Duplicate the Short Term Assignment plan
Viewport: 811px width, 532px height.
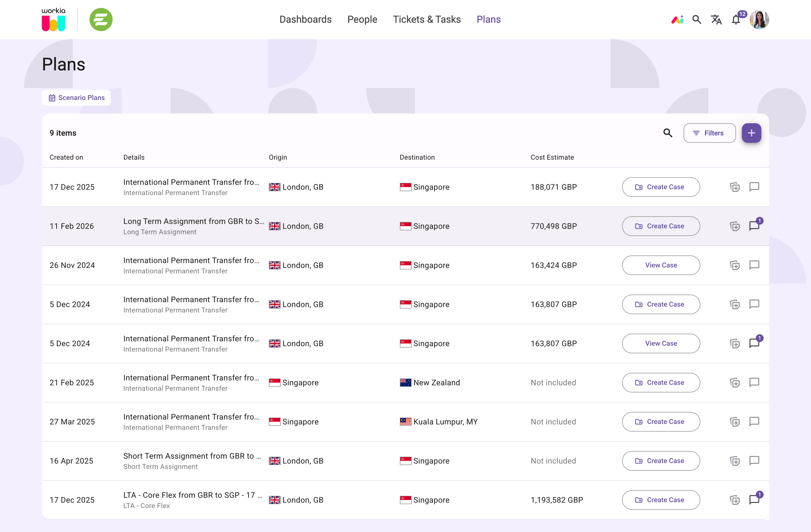pos(735,461)
